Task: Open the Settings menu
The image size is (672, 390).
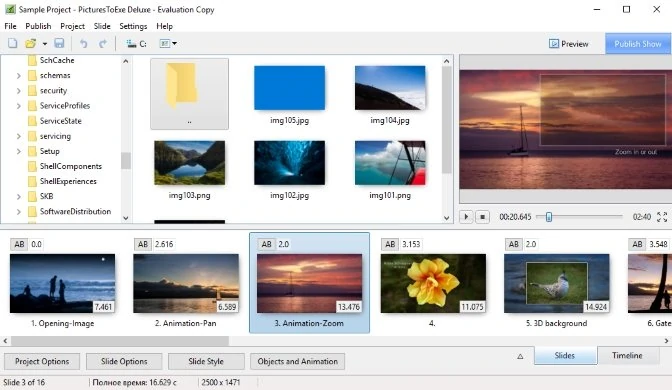Action: [133, 26]
